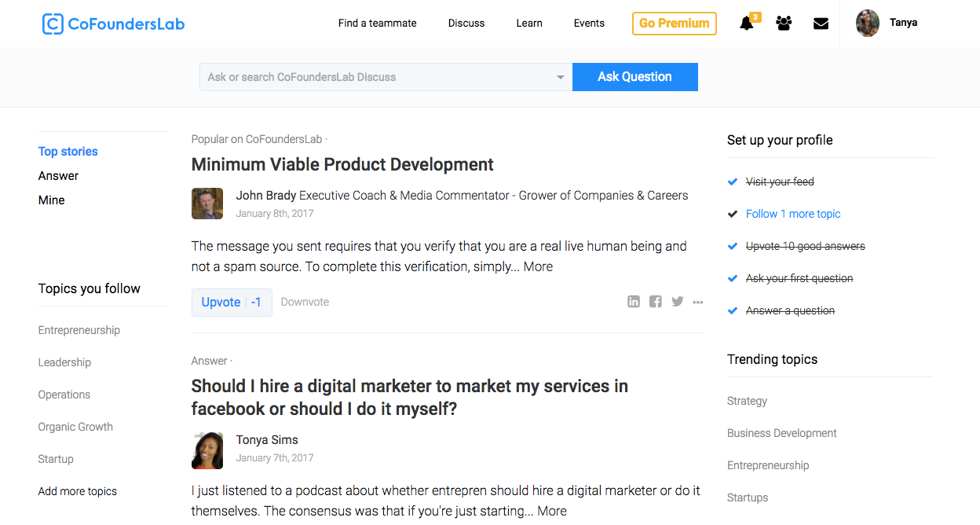Share the post on Twitter
The image size is (980, 525).
point(677,302)
